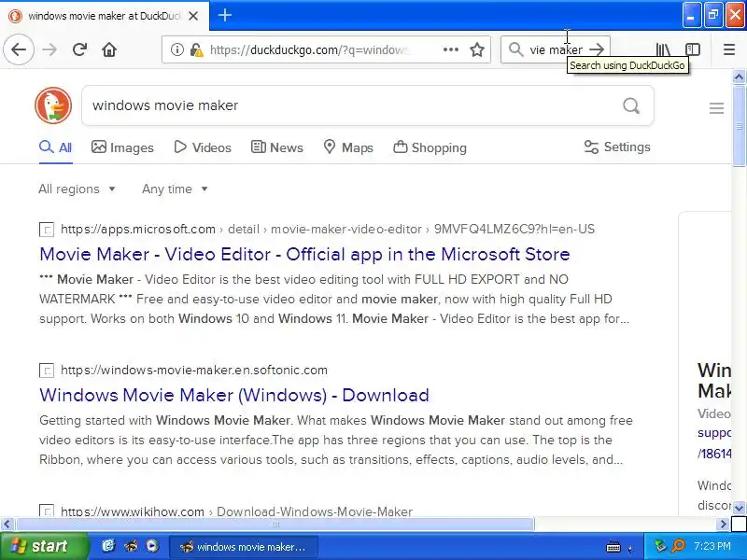The height and width of the screenshot is (560, 747).
Task: Open the DuckDuckGo side menu icon
Action: coord(716,108)
